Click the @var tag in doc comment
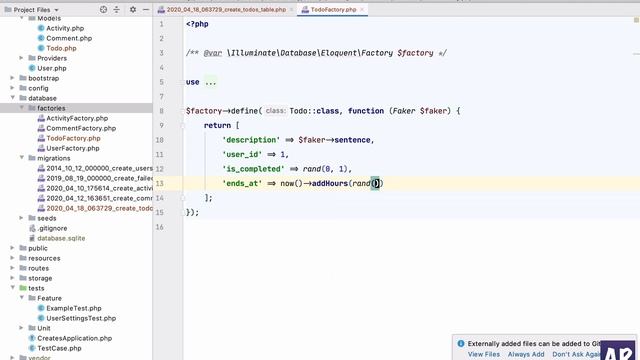Image resolution: width=640 pixels, height=360 pixels. pyautogui.click(x=213, y=53)
